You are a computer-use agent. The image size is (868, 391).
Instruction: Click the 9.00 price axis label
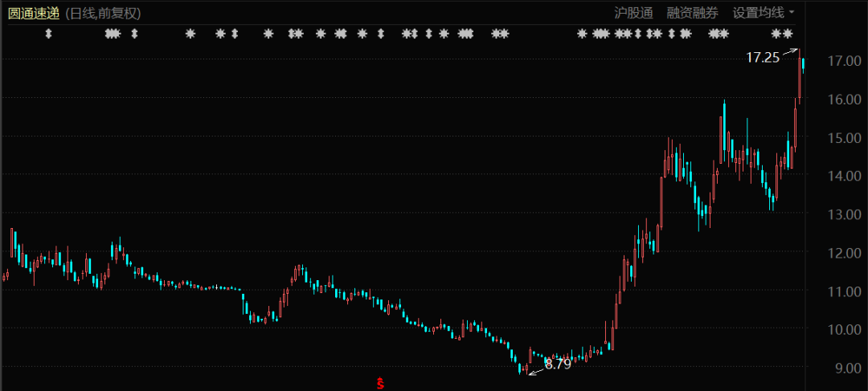(843, 369)
